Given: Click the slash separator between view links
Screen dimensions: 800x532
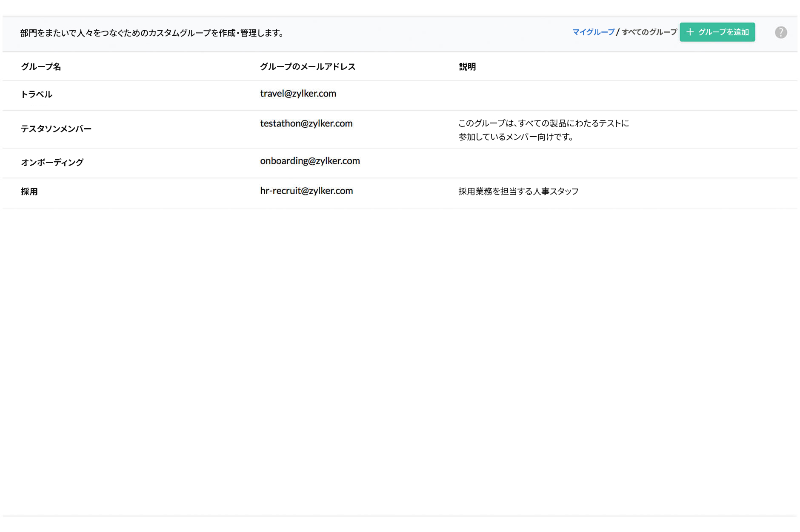Looking at the screenshot, I should point(618,31).
